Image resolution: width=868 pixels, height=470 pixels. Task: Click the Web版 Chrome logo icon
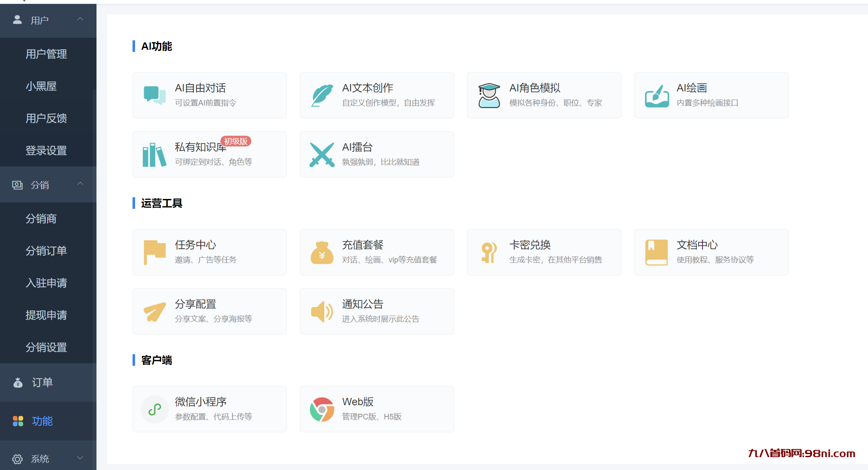point(322,410)
